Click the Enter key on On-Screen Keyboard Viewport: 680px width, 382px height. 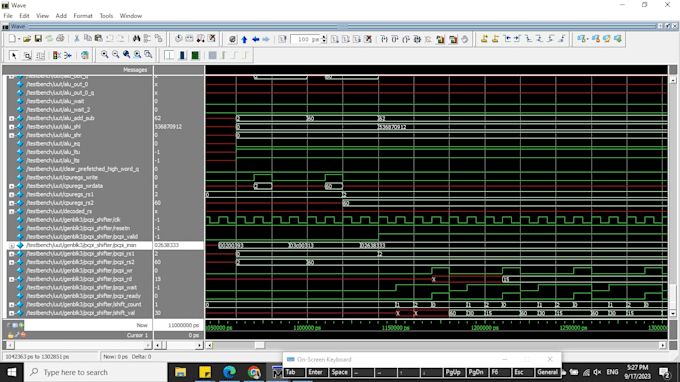(x=315, y=372)
